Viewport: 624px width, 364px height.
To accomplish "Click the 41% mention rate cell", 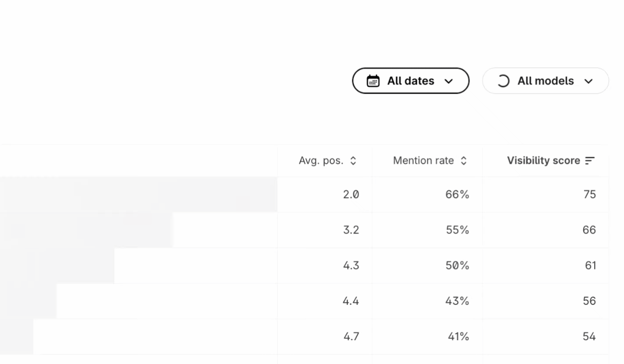I will [x=458, y=336].
